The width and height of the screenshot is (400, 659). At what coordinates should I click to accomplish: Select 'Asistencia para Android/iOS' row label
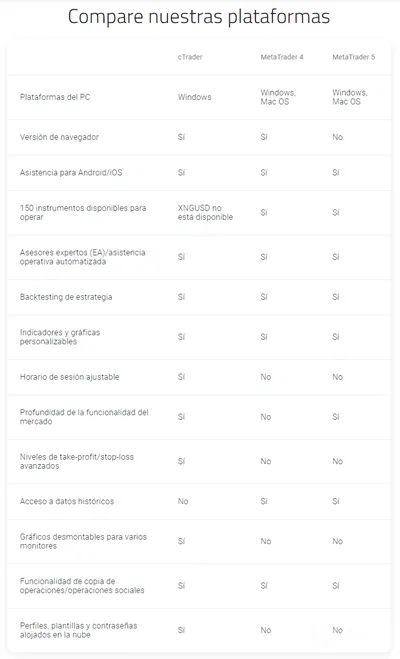[x=71, y=172]
